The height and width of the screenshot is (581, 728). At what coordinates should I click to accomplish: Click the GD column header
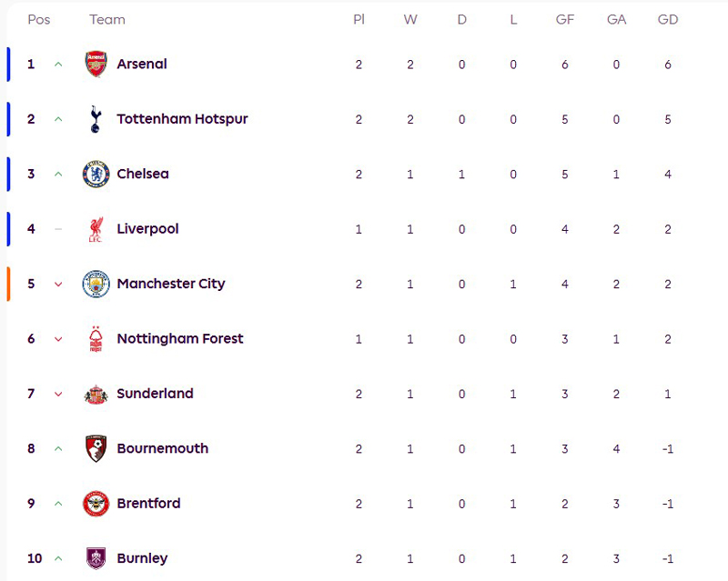coord(668,19)
